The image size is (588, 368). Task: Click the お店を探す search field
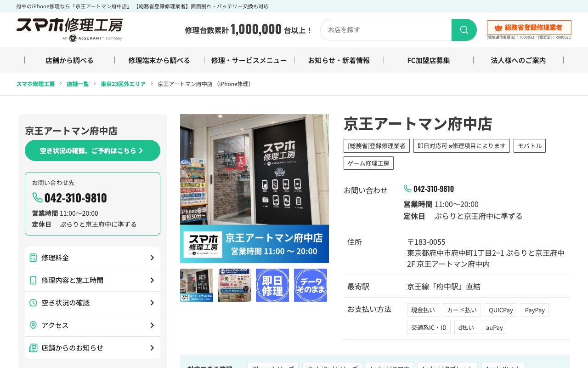[386, 30]
